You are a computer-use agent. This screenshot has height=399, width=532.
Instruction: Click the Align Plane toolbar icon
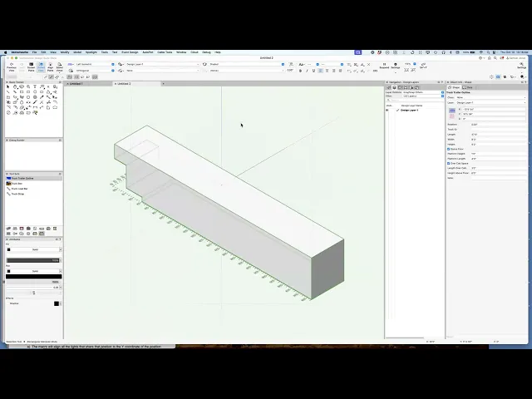click(50, 66)
